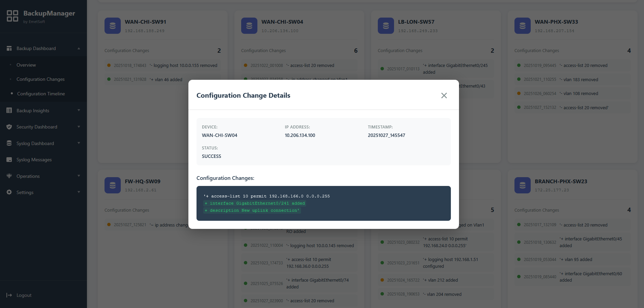644x308 pixels.
Task: Click the Backup Insights panel icon
Action: 9,111
